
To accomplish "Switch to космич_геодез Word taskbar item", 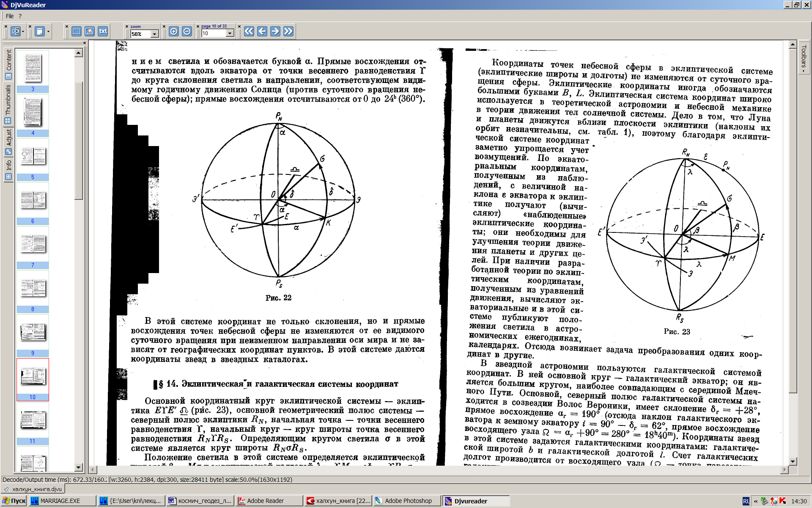I will [x=200, y=501].
